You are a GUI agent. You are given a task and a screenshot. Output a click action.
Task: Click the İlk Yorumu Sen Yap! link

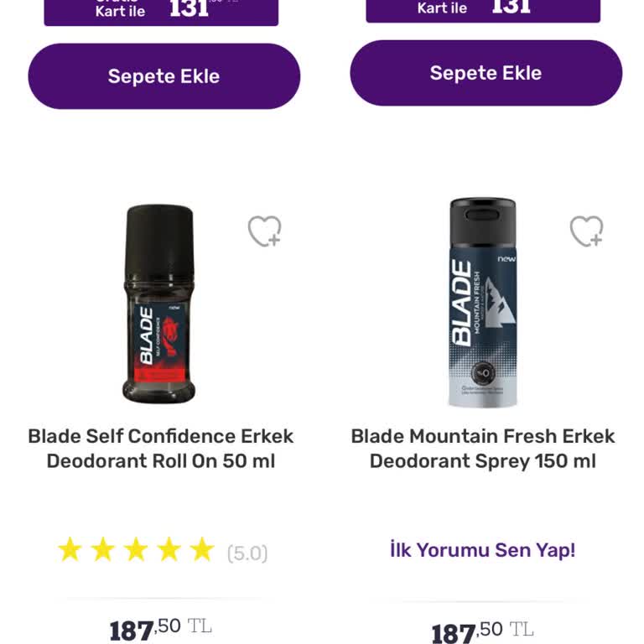pyautogui.click(x=482, y=550)
